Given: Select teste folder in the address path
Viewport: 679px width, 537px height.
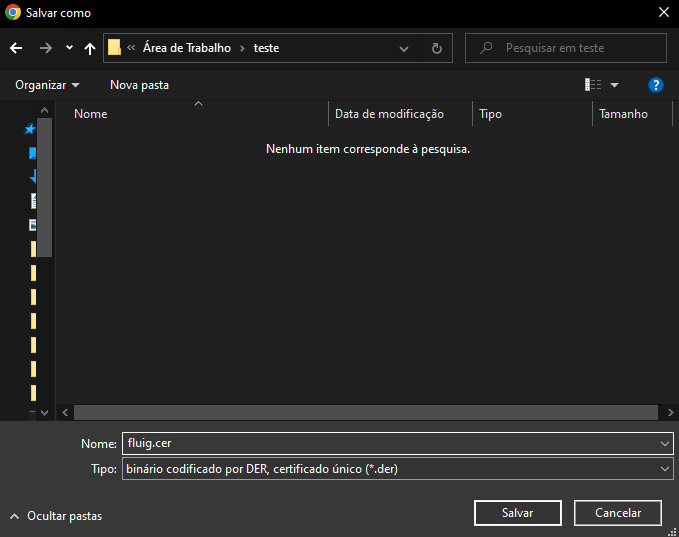Looking at the screenshot, I should click(x=266, y=48).
